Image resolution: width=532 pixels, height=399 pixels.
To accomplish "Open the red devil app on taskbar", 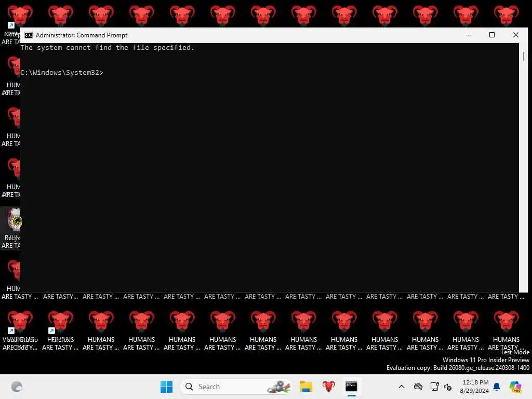I will [328, 387].
